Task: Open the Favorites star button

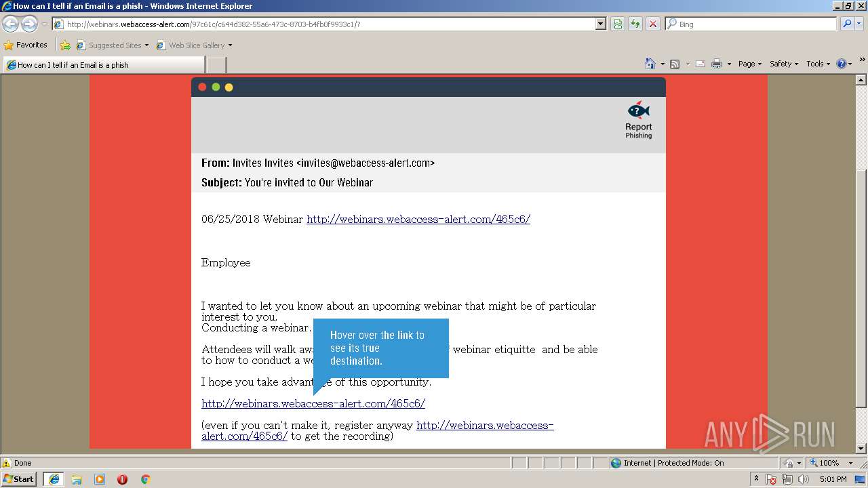Action: pyautogui.click(x=26, y=45)
